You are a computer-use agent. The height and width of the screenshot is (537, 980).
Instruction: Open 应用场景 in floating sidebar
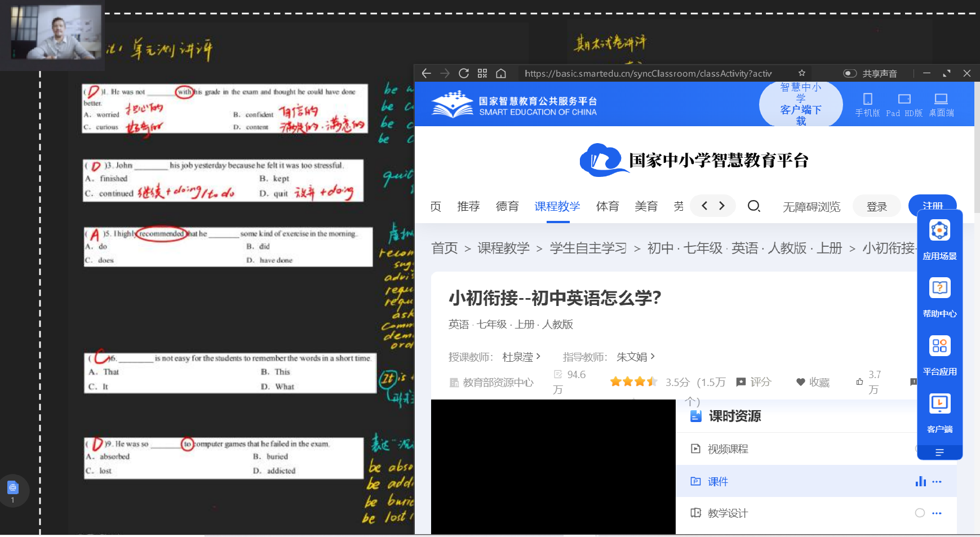tap(939, 239)
